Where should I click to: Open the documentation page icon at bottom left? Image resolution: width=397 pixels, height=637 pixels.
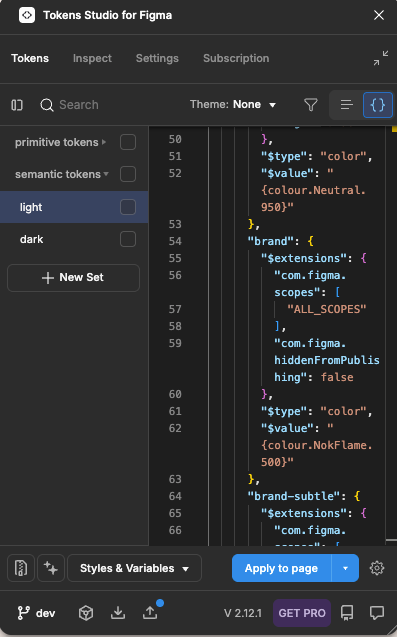click(x=21, y=568)
